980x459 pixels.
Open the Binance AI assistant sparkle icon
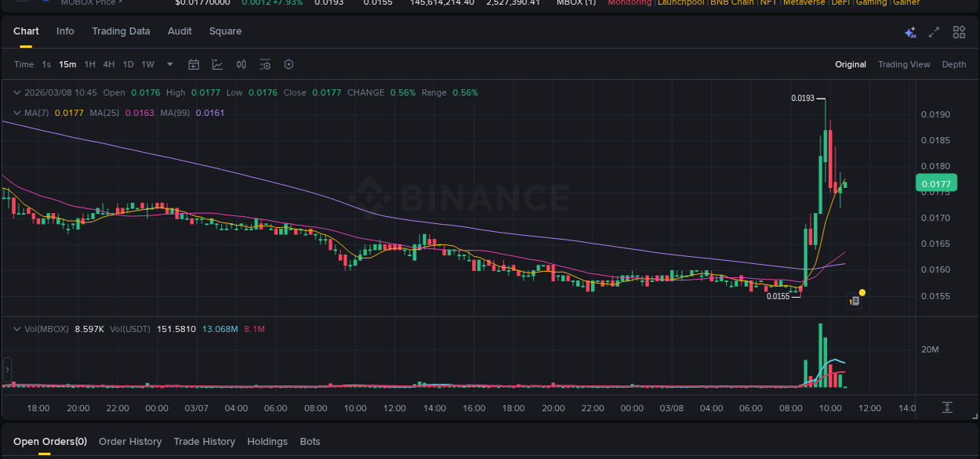click(x=909, y=32)
